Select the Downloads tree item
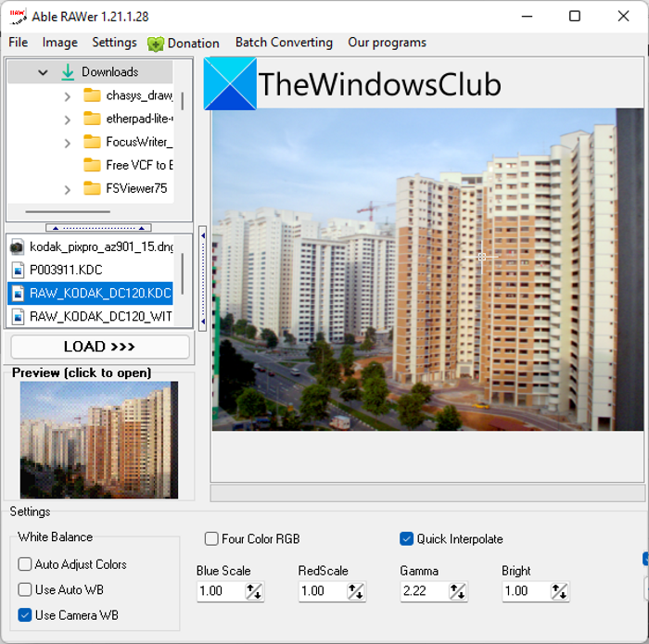This screenshot has width=649, height=644. 90,72
